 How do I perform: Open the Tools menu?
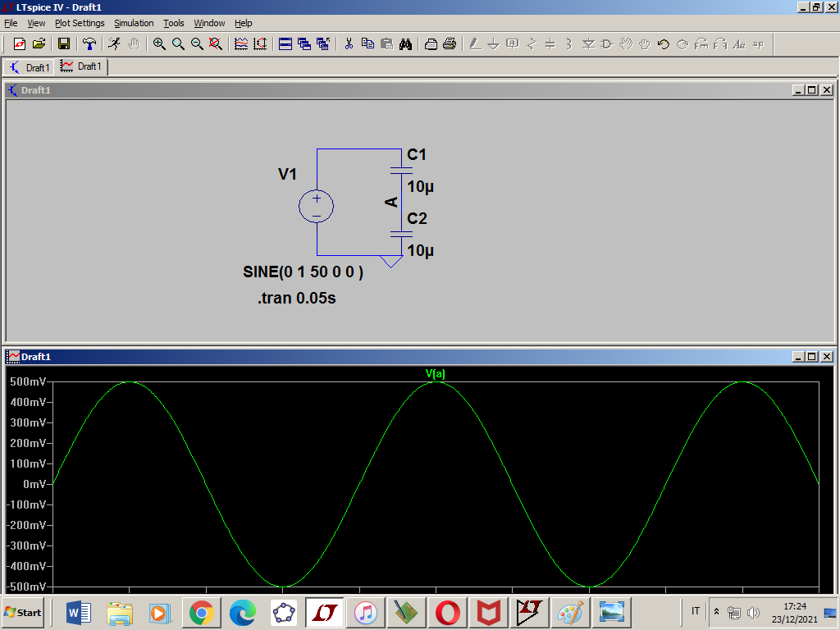(173, 23)
